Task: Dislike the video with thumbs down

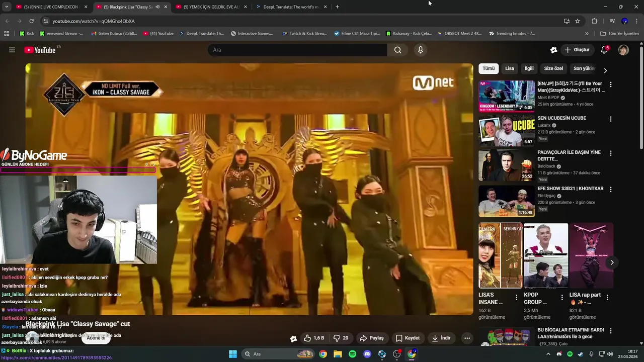Action: 341,338
